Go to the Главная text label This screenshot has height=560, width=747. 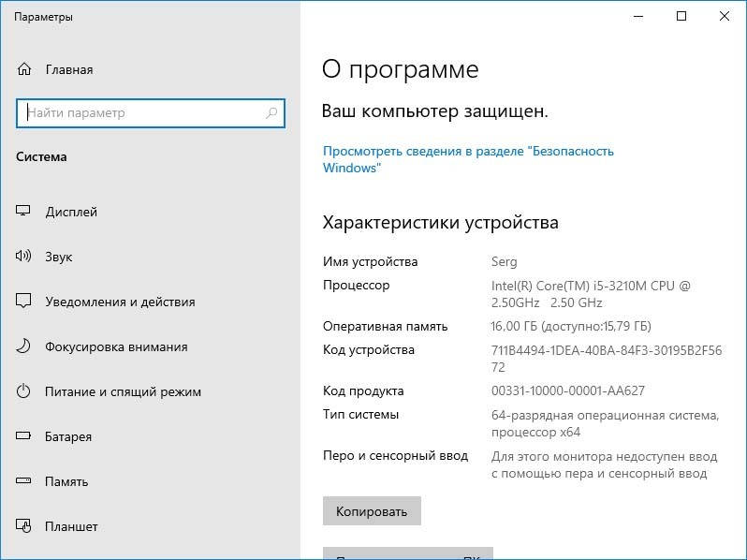tap(69, 69)
